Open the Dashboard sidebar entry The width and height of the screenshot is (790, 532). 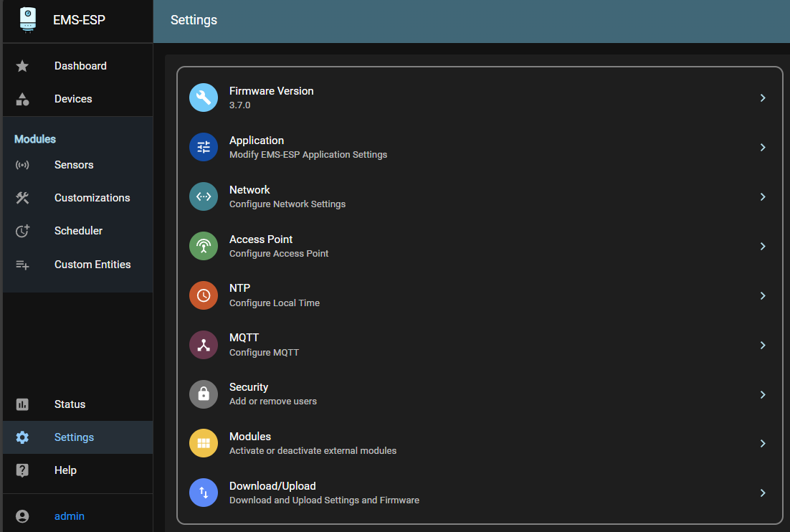tap(80, 65)
